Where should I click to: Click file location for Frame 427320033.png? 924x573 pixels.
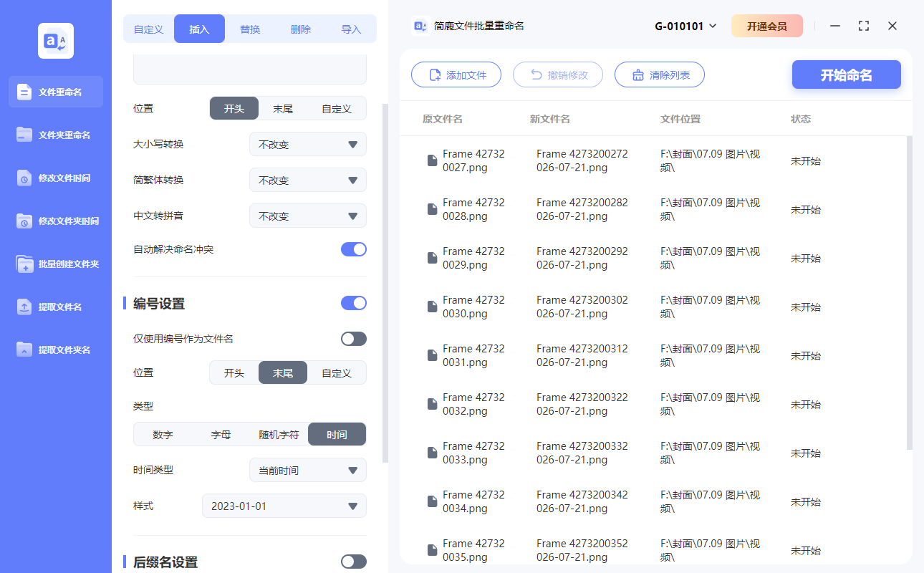(711, 453)
